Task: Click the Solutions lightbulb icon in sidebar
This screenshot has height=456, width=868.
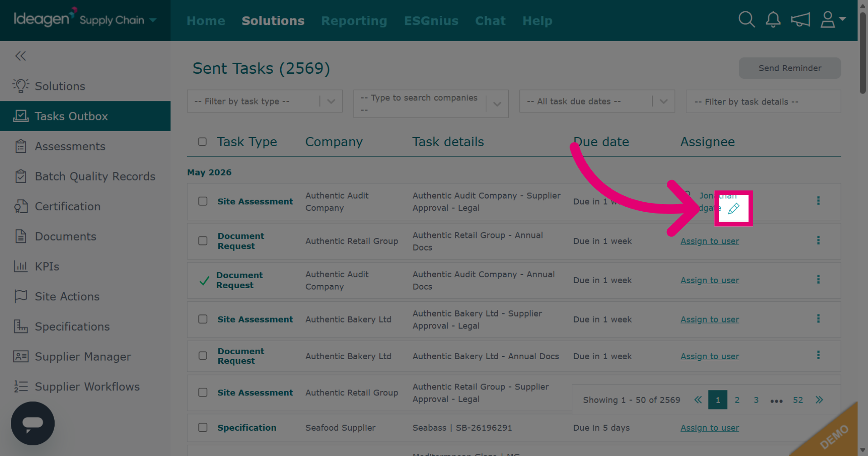Action: click(x=20, y=86)
